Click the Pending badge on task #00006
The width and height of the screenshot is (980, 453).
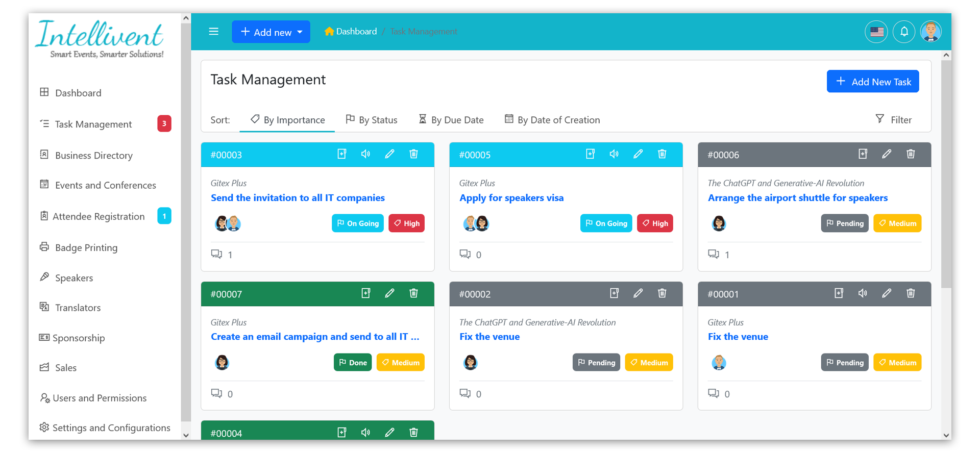(845, 223)
